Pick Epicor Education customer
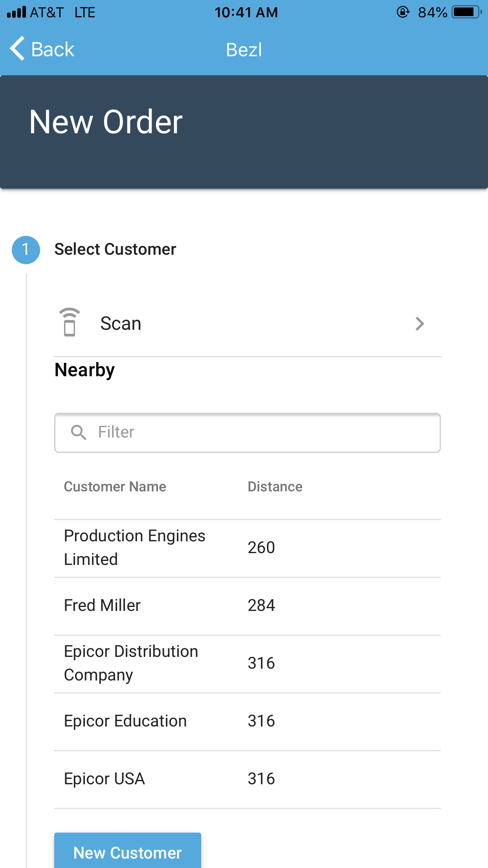 pyautogui.click(x=125, y=721)
